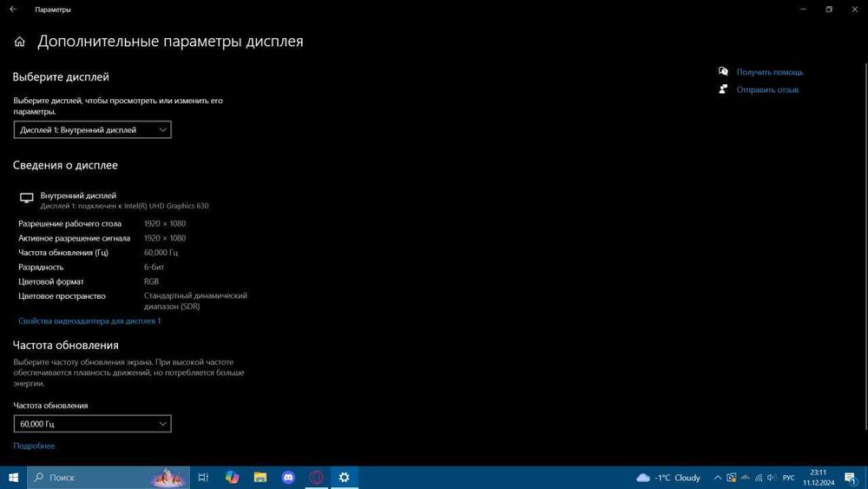Open video adapter properties link for display 1
868x489 pixels.
point(89,320)
